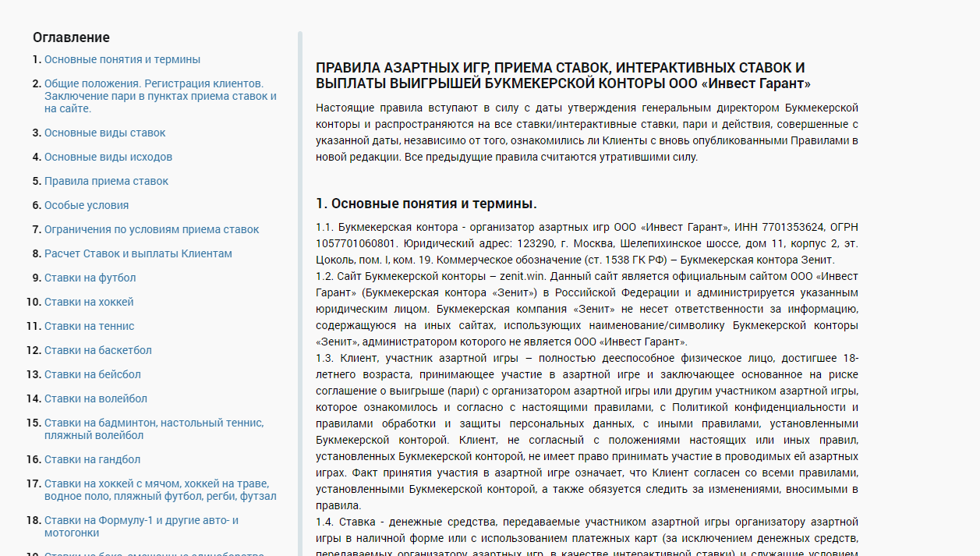Select the 'Ставки на баскетбол' link
This screenshot has height=556, width=980.
pos(97,350)
